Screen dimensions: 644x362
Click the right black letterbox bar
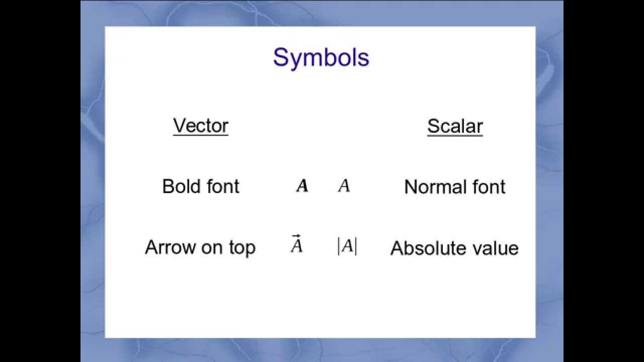click(x=604, y=181)
